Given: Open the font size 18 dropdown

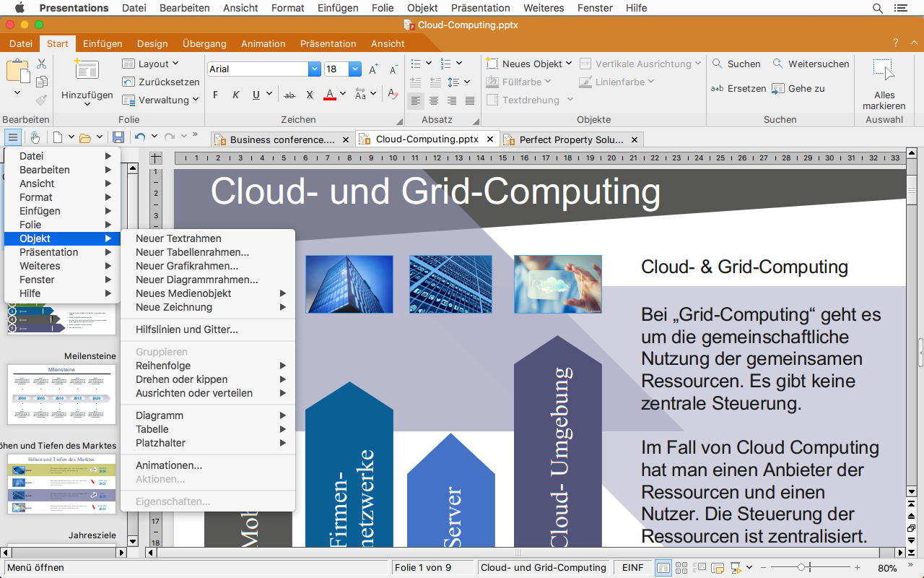Looking at the screenshot, I should [355, 69].
